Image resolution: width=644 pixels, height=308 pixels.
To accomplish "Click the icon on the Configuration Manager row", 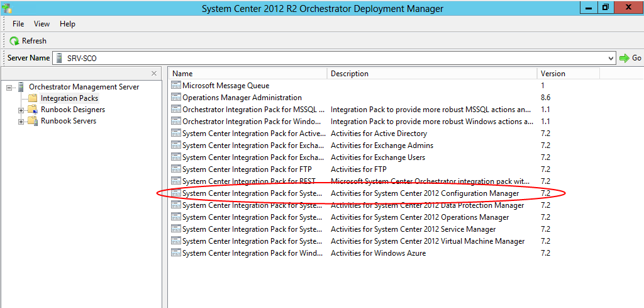I will click(x=176, y=193).
